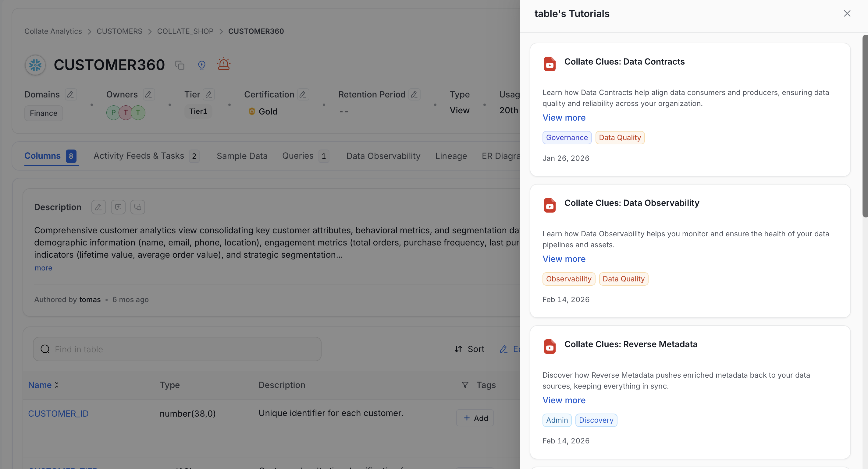
Task: Click the Jan 26, 2026 date
Action: pyautogui.click(x=566, y=158)
